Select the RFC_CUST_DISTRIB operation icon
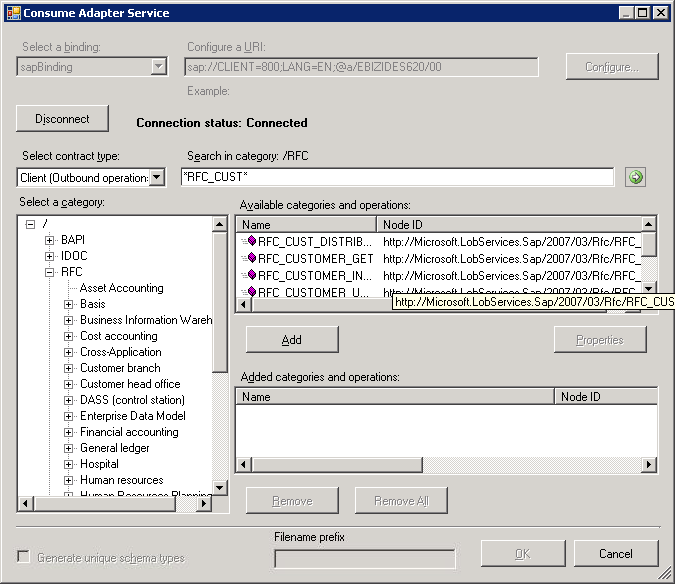Image resolution: width=675 pixels, height=584 pixels. pyautogui.click(x=251, y=241)
